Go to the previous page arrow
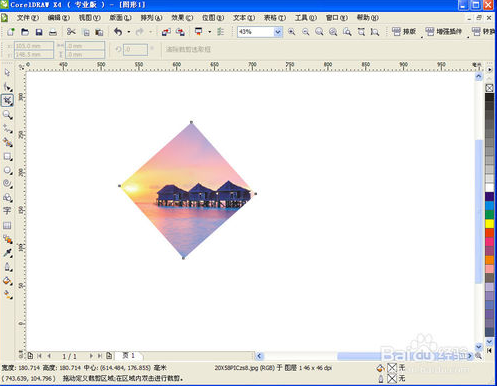The image size is (497, 386). 49,356
